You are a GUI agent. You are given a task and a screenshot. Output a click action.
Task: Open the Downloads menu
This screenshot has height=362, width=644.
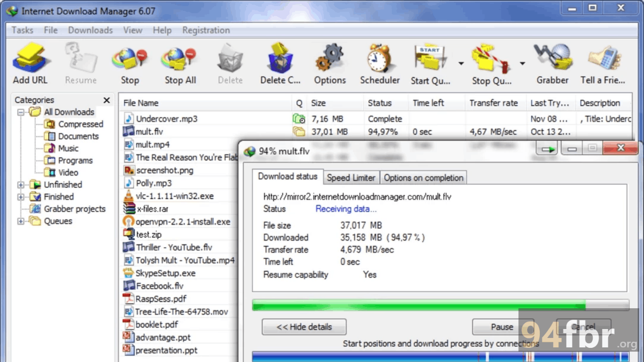[x=90, y=30]
